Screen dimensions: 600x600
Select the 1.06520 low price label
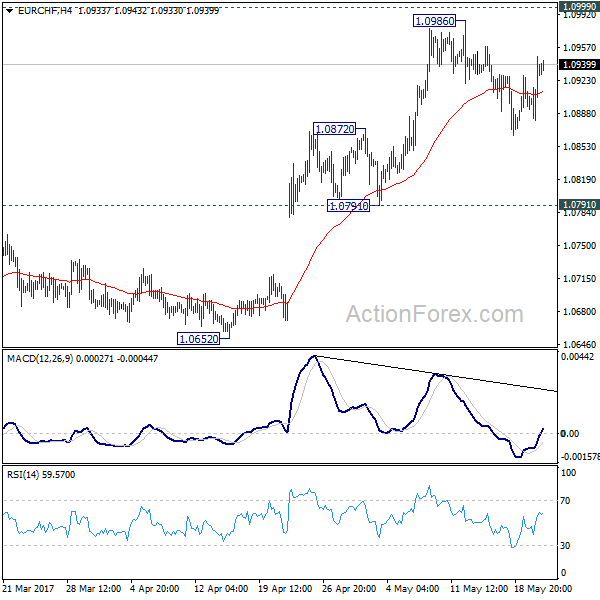[x=199, y=339]
